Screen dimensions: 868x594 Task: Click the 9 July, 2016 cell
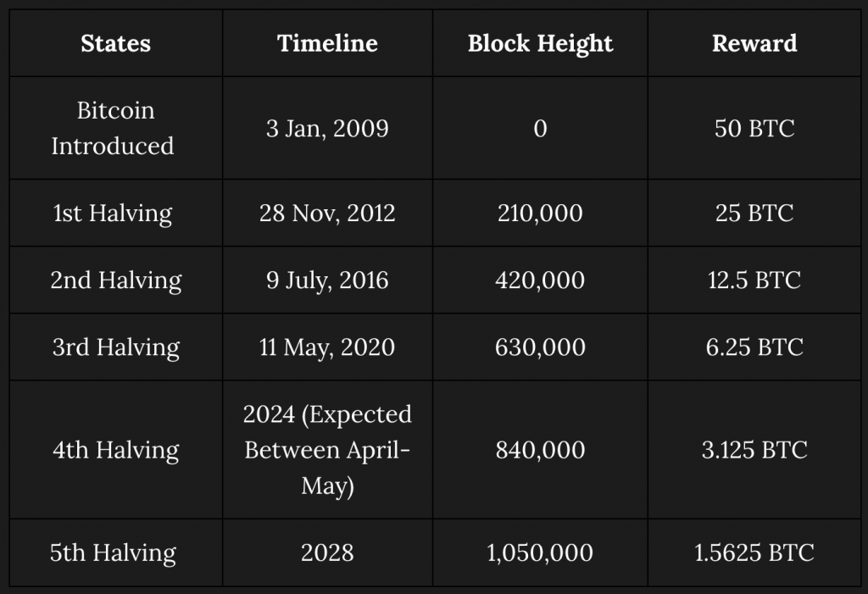(x=327, y=280)
